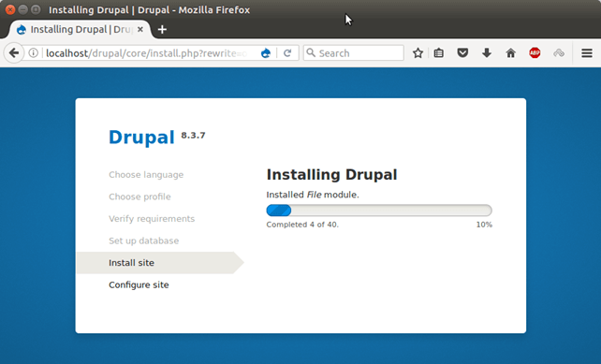601x364 pixels.
Task: Focus the Search input field
Action: 354,53
